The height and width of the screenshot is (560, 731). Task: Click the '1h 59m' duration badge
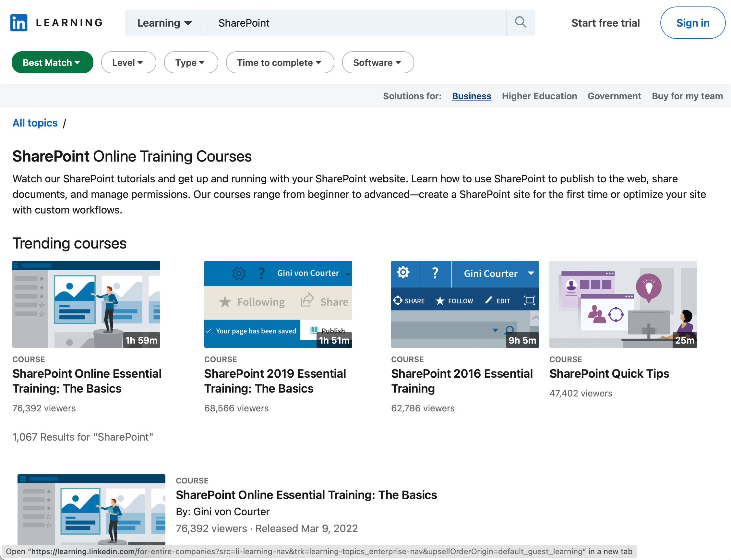[x=141, y=340]
